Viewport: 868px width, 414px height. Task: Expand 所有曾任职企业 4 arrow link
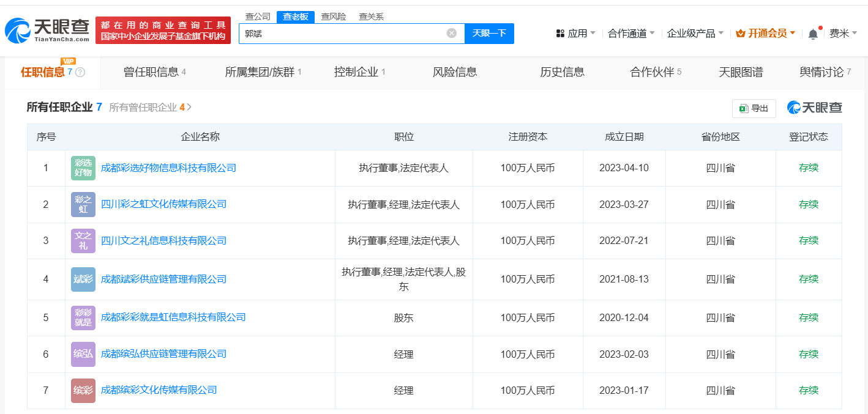(151, 107)
